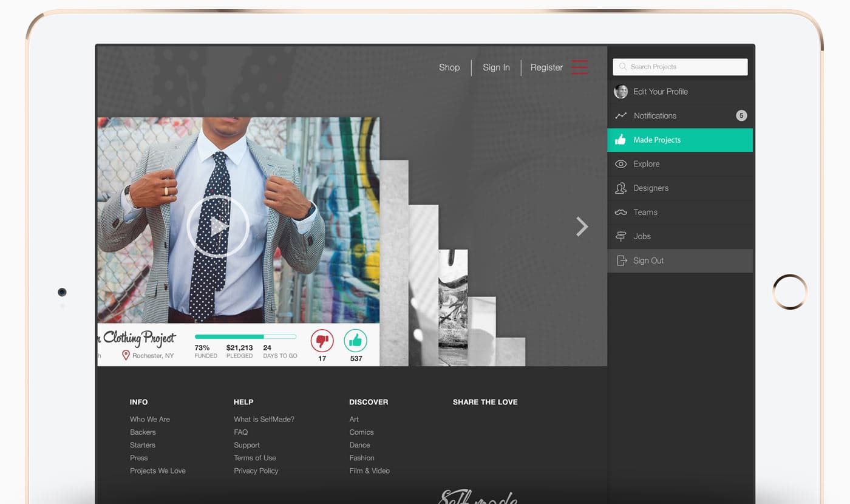Open the Who We Are link
850x504 pixels.
(150, 419)
